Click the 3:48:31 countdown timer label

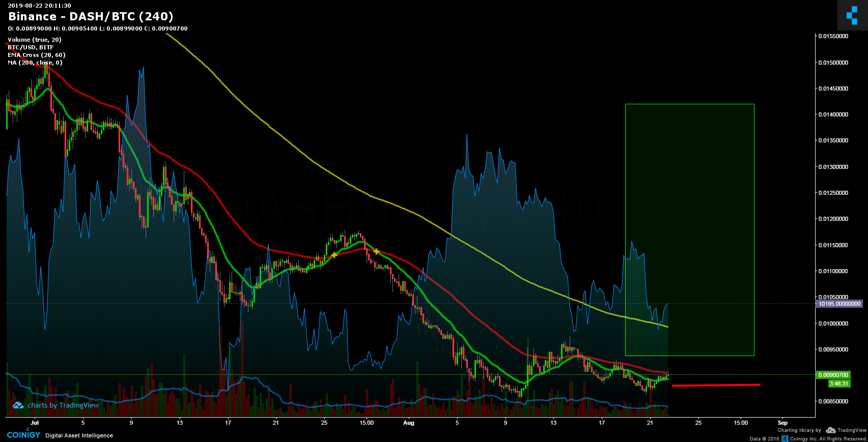[x=839, y=384]
